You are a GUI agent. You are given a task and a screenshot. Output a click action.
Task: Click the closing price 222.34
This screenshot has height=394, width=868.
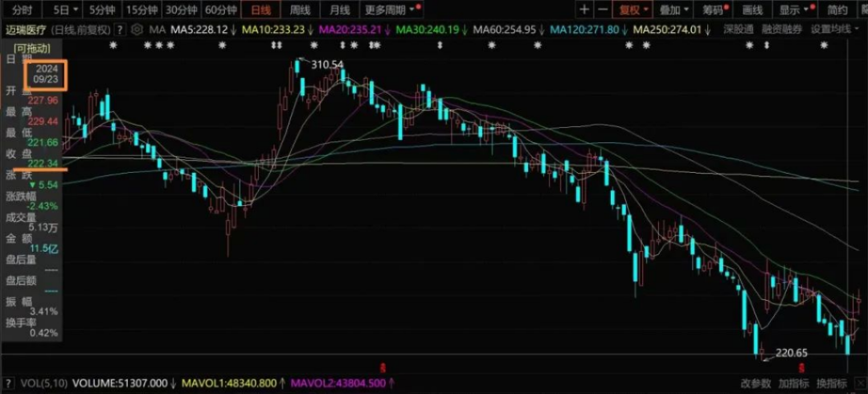tap(45, 163)
